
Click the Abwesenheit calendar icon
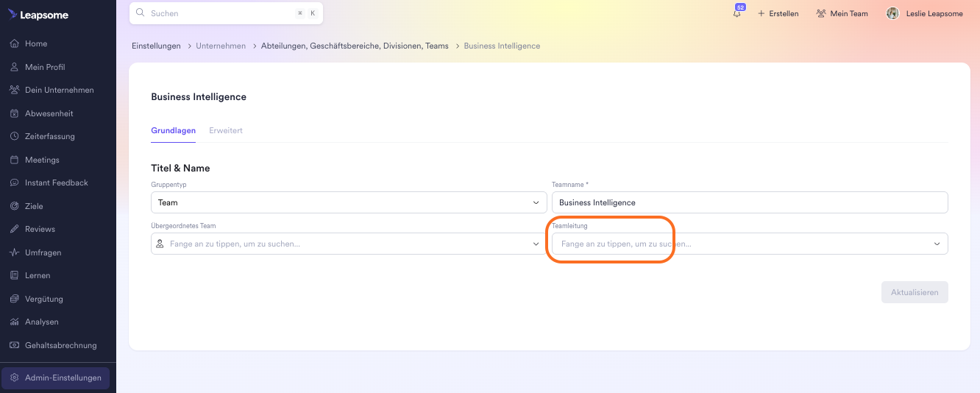[x=14, y=113]
